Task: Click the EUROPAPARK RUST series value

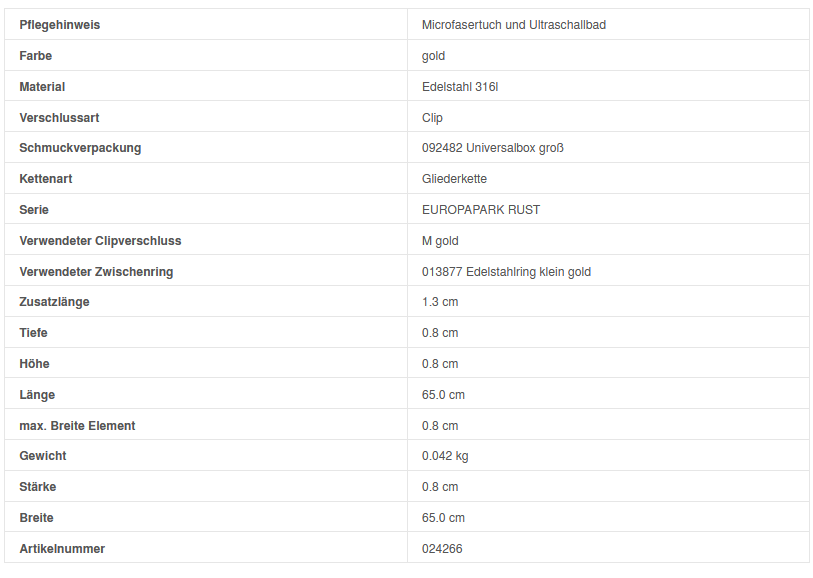Action: point(481,210)
